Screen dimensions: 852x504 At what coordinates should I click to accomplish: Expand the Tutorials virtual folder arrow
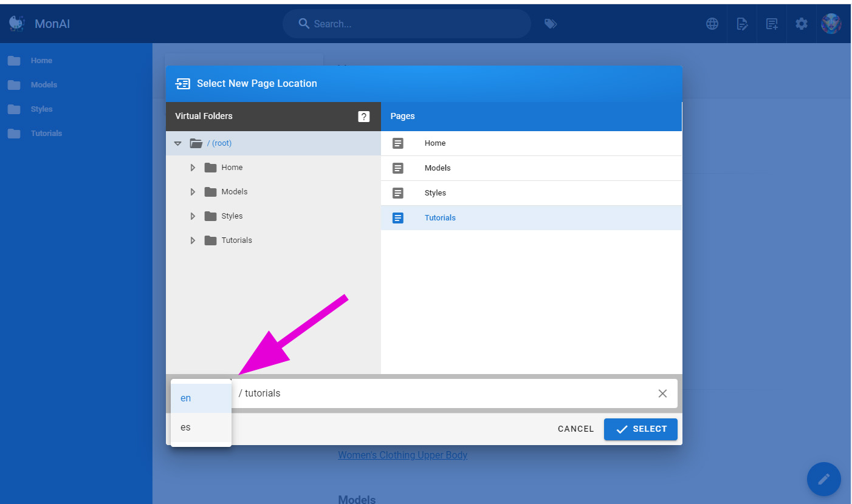tap(193, 240)
